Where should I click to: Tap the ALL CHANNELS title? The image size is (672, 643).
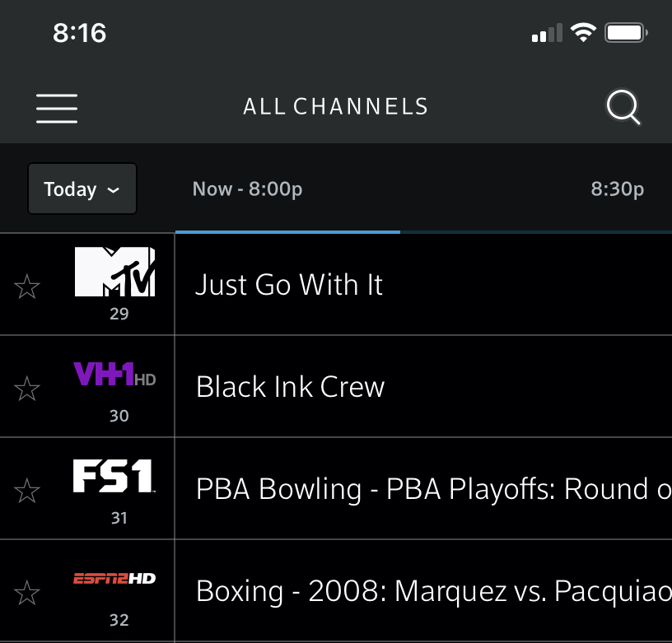pyautogui.click(x=335, y=106)
